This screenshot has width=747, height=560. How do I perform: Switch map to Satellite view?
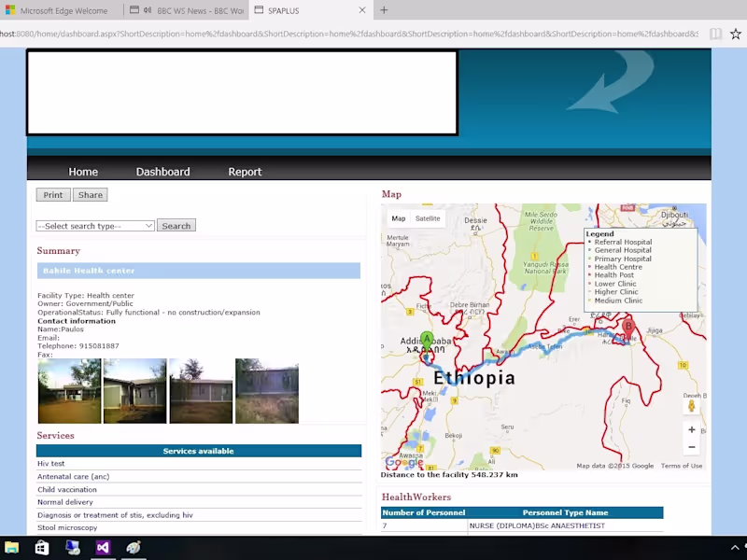(428, 218)
